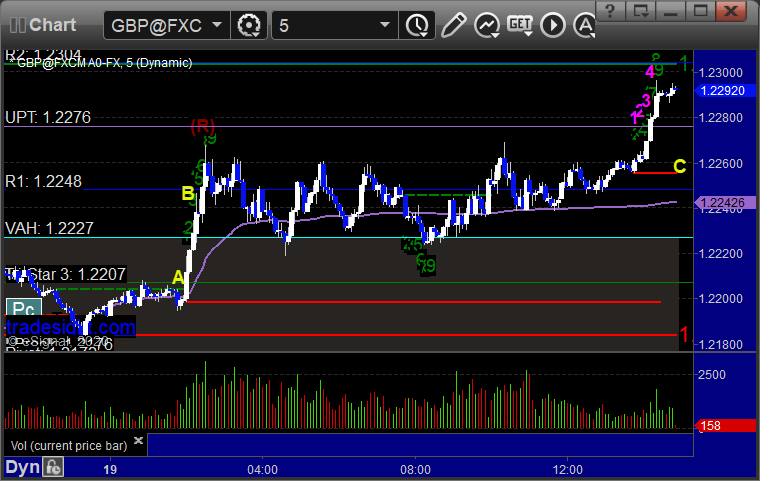Click the UPT: 1.2276 label
The height and width of the screenshot is (481, 760).
(x=48, y=117)
